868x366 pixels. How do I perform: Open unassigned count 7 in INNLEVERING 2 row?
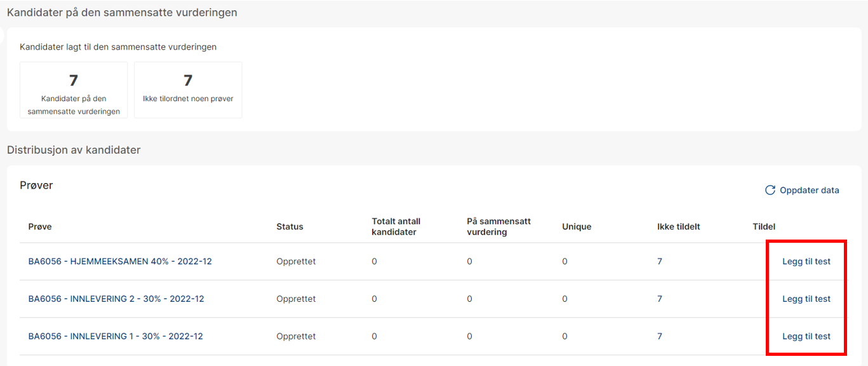pyautogui.click(x=660, y=299)
